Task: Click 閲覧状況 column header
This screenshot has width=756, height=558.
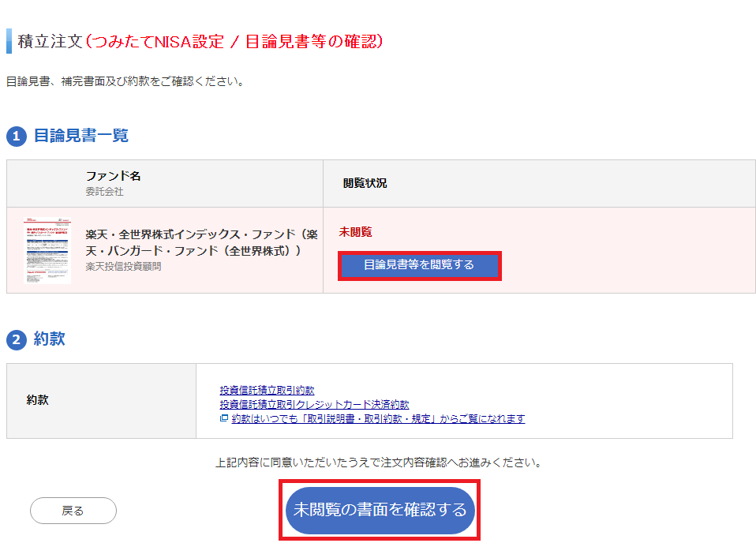Action: pyautogui.click(x=365, y=183)
